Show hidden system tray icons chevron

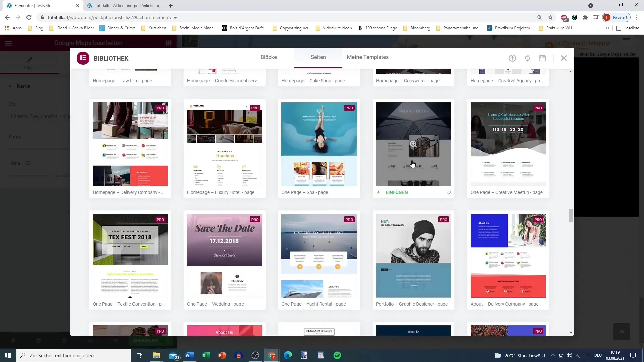coord(553,355)
